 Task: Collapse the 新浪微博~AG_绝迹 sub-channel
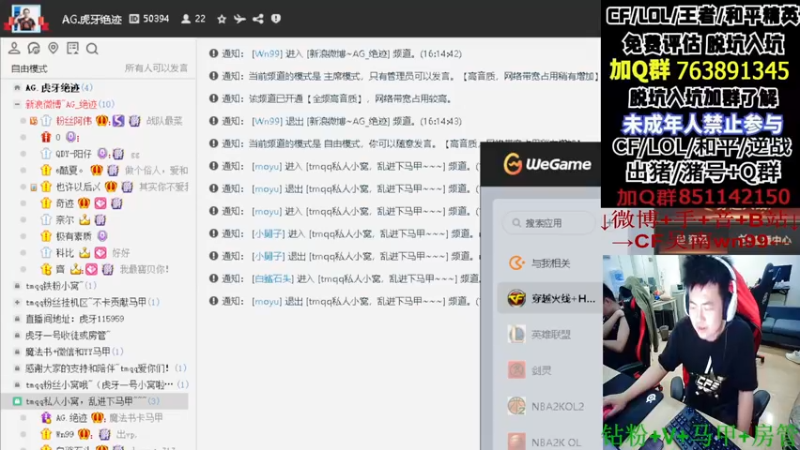[x=17, y=104]
